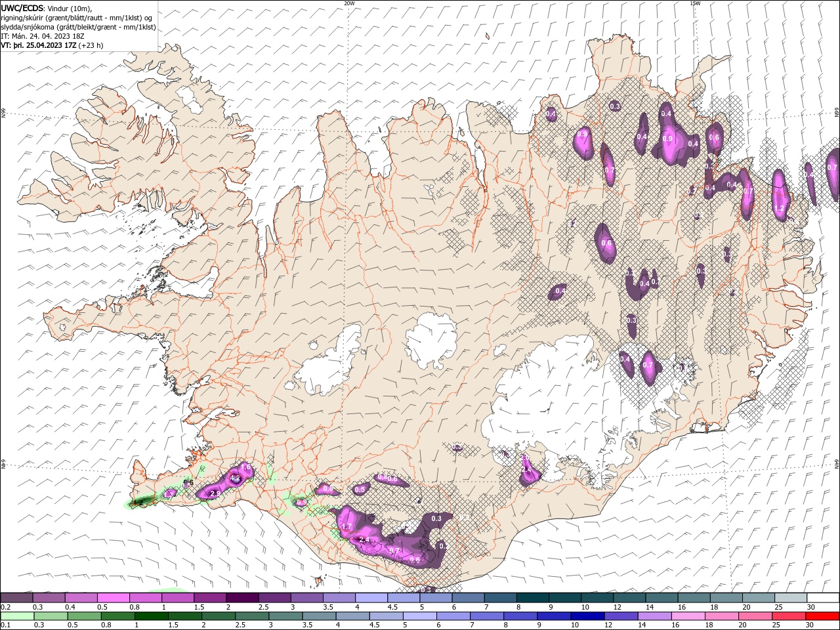Click the 'rigning/skúrir' description line
840x630 pixels.
point(77,18)
